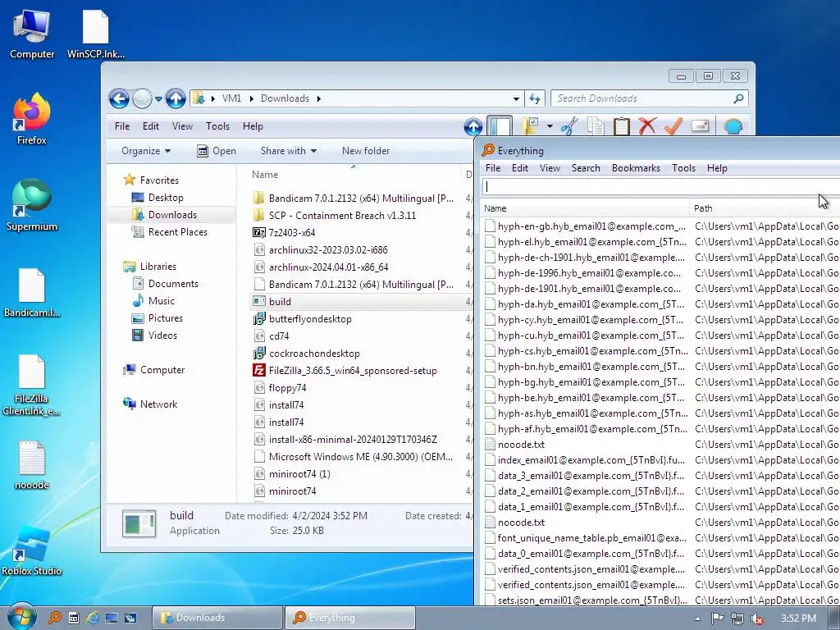Open the Explorer View menu

pos(182,126)
